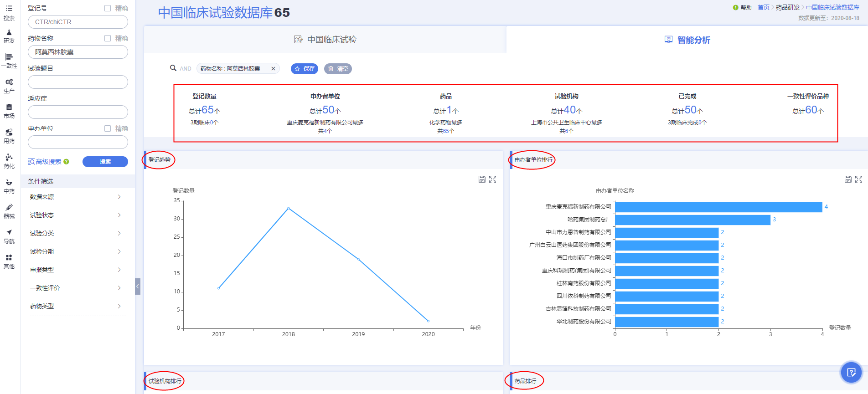Screen dimensions: 868x394
Task: Expand the 数据来源 filter
Action: [x=75, y=197]
